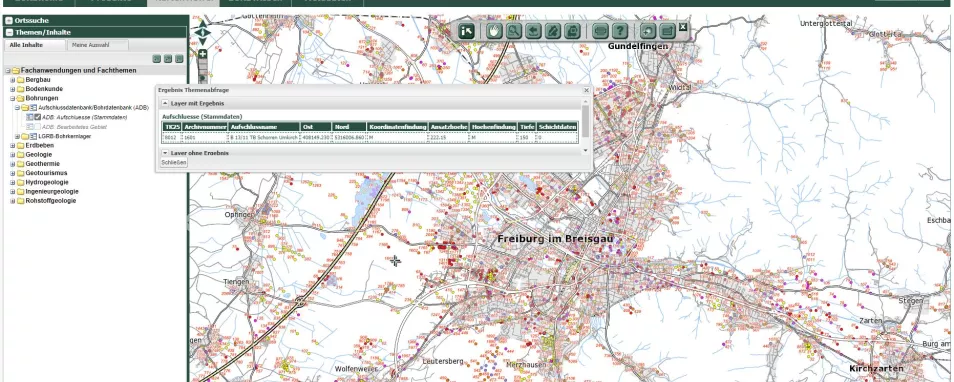Click second tree control button in panel
This screenshot has width=954, height=382.
pyautogui.click(x=167, y=59)
